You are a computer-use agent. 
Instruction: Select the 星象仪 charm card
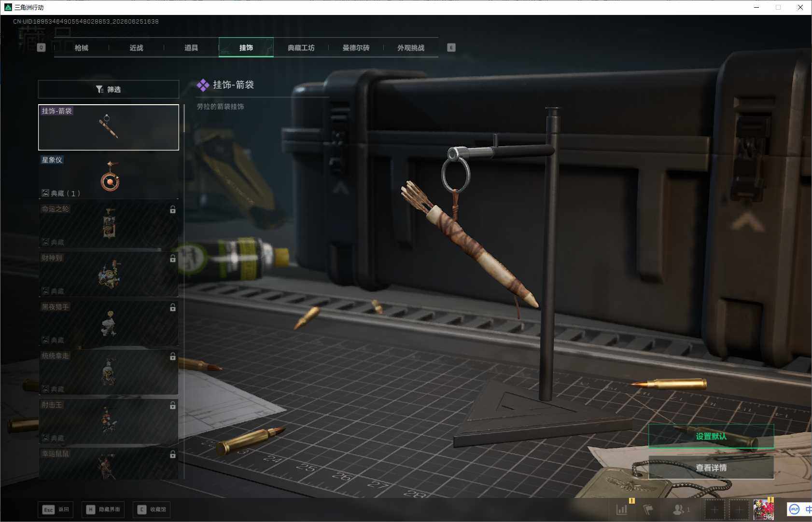(109, 177)
